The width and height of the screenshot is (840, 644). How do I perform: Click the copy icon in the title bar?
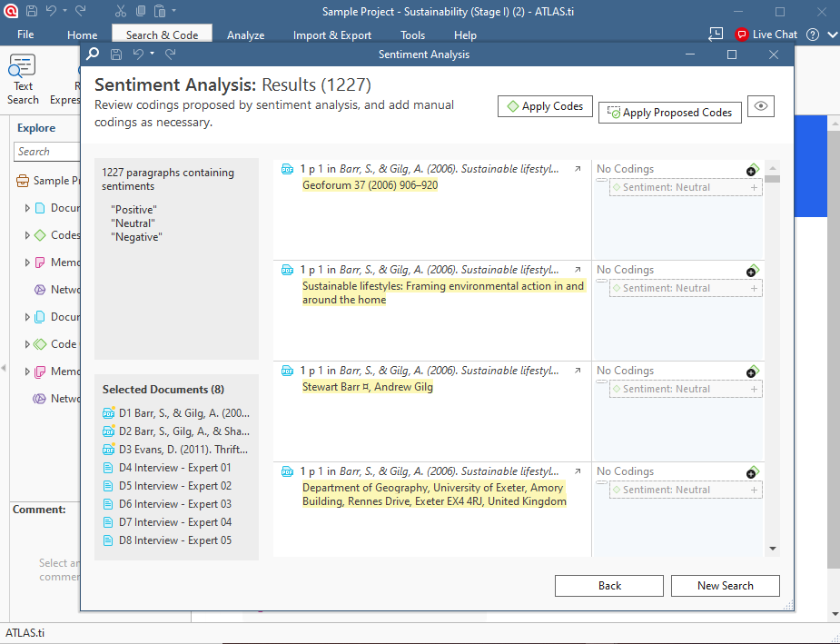pyautogui.click(x=141, y=11)
